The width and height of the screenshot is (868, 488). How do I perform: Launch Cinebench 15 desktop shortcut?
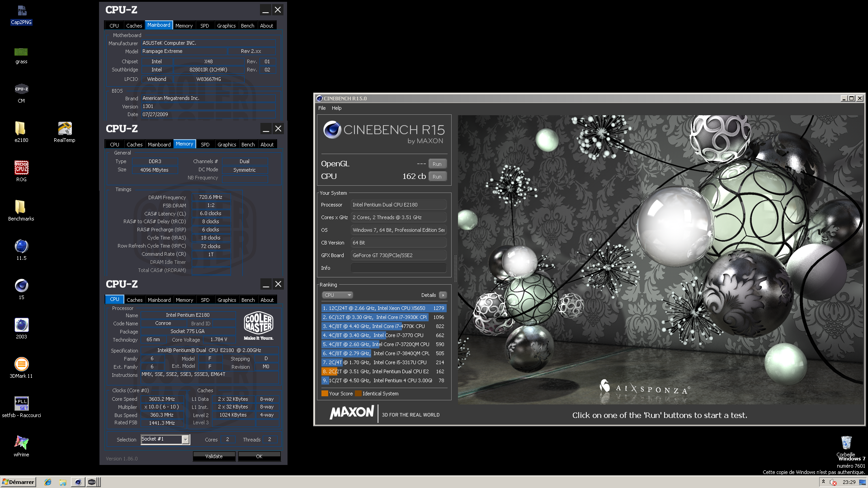(21, 289)
